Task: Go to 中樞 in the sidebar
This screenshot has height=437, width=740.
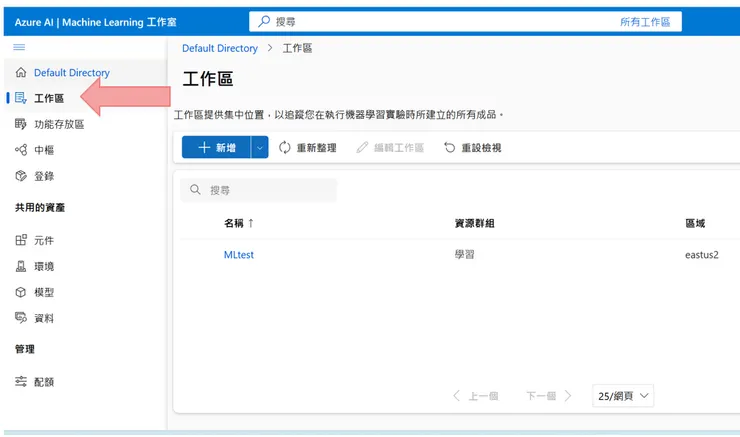Action: click(x=44, y=150)
